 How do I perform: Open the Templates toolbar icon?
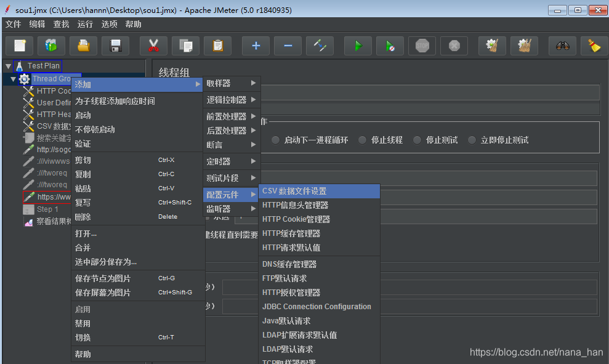tap(51, 46)
